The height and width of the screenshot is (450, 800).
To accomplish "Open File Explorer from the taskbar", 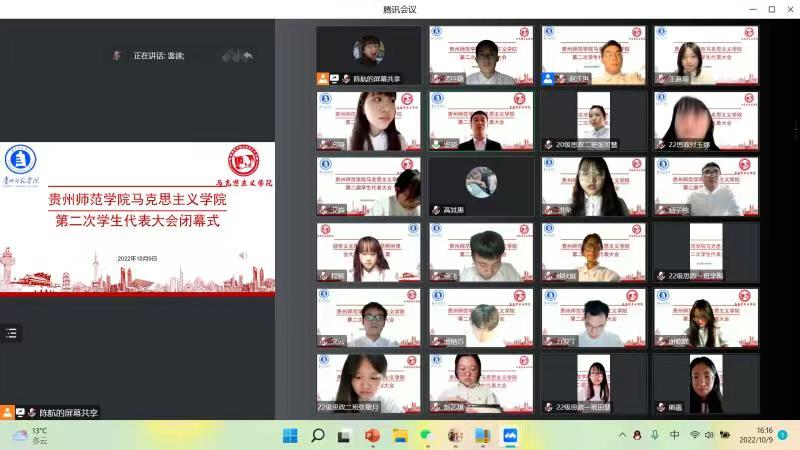I will [x=400, y=436].
